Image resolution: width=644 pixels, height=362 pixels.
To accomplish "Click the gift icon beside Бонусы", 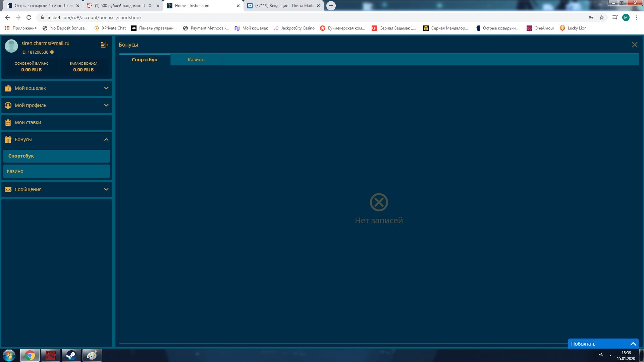I will pyautogui.click(x=8, y=139).
